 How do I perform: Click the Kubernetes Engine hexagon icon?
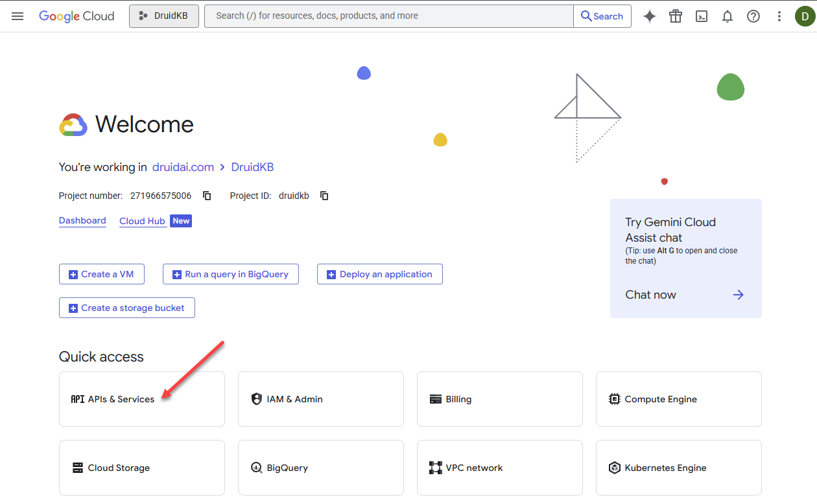click(615, 468)
